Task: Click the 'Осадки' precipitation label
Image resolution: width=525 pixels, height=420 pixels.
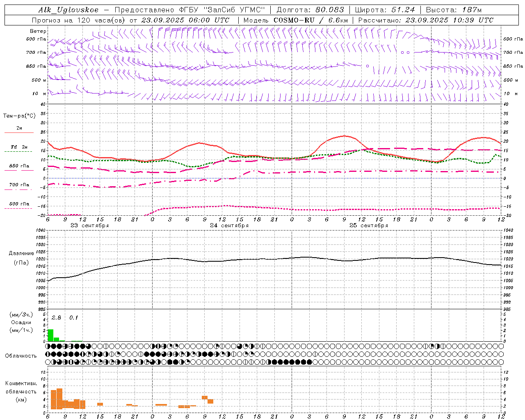Action: [21, 322]
